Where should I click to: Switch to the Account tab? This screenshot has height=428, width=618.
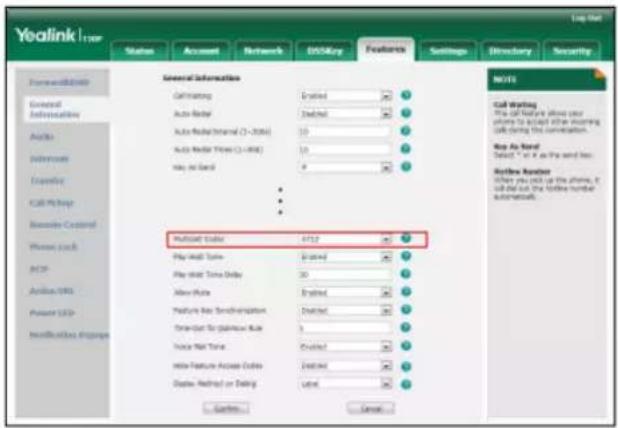pyautogui.click(x=201, y=51)
